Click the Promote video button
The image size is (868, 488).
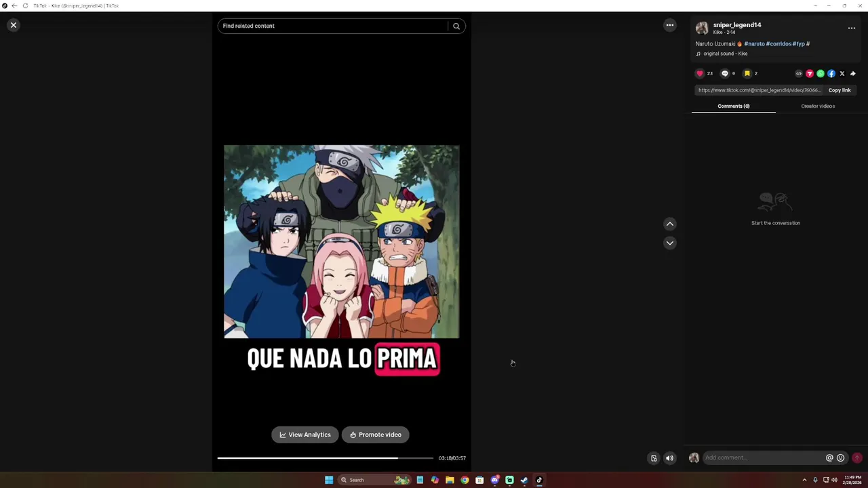coord(376,434)
